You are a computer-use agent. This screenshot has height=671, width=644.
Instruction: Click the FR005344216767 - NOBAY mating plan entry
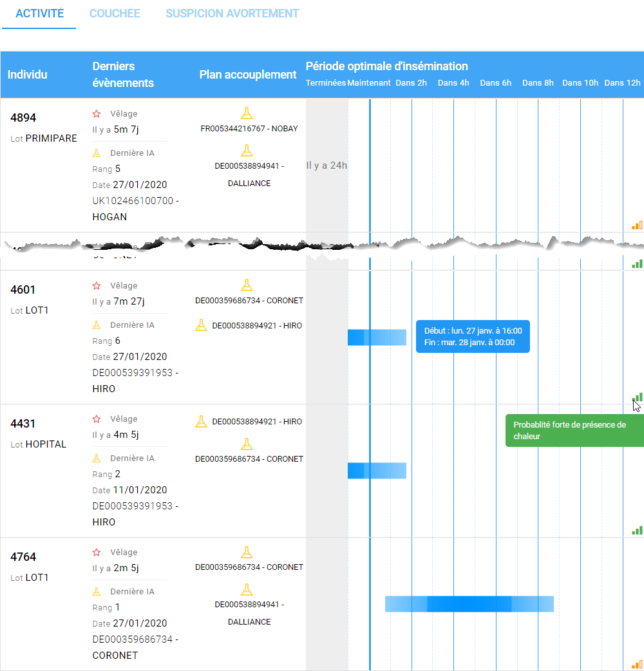249,129
